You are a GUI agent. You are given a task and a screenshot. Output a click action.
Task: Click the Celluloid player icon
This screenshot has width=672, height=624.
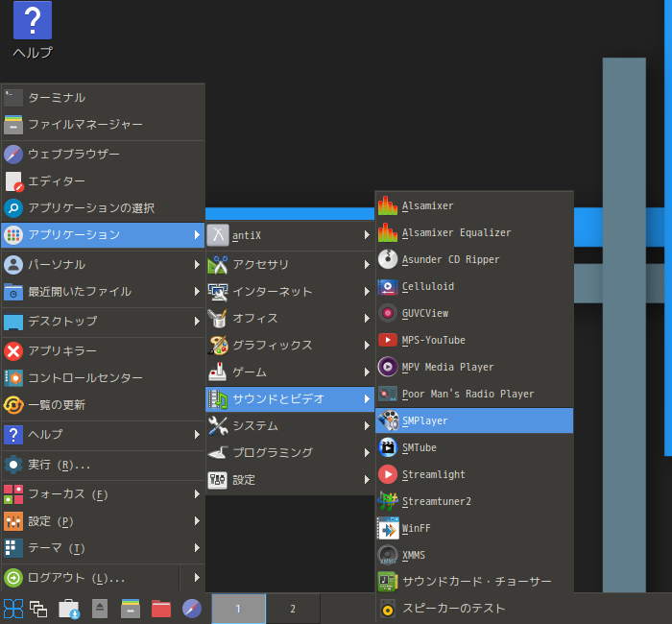(x=388, y=286)
